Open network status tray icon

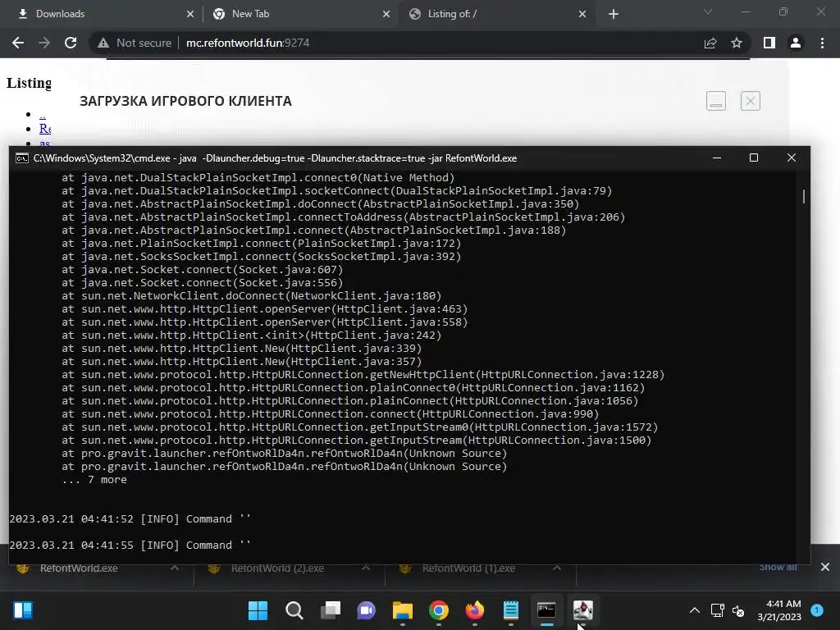pyautogui.click(x=717, y=610)
